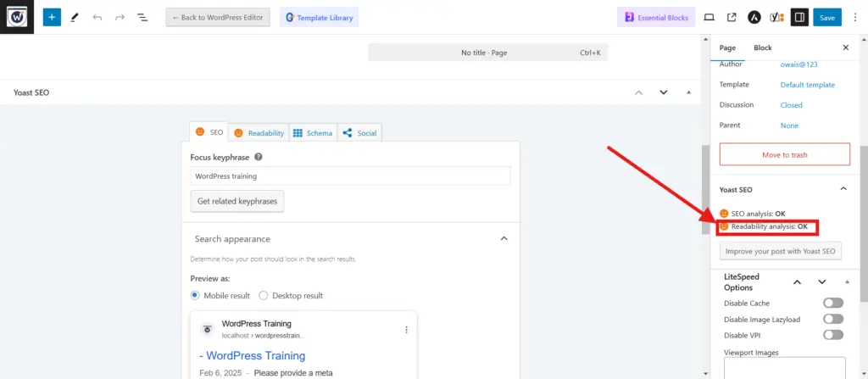868x379 pixels.
Task: Select the Page sidebar tab
Action: click(727, 47)
